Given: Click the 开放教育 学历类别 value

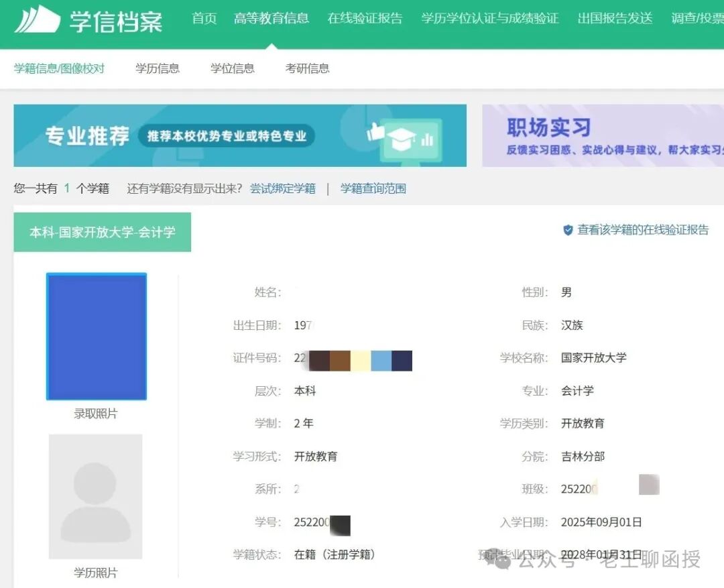Looking at the screenshot, I should point(583,423).
